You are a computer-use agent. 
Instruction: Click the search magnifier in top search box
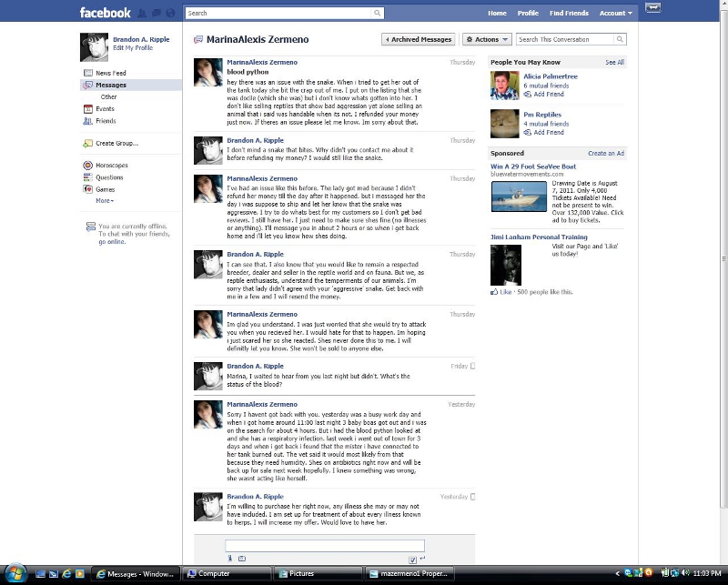point(378,13)
